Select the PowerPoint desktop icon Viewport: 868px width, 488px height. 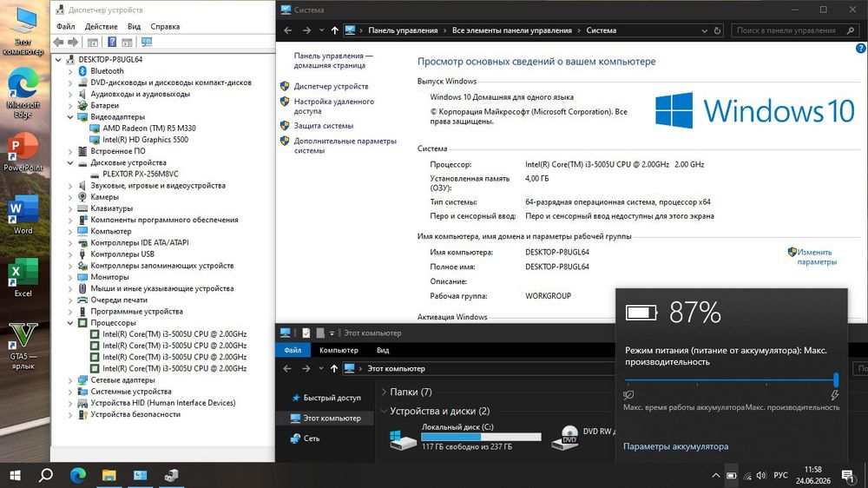click(23, 152)
